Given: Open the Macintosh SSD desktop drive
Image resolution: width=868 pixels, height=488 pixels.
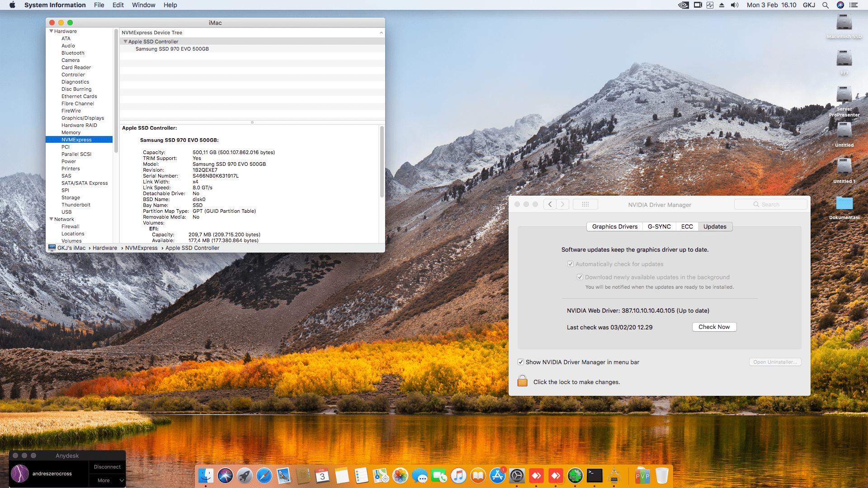Looking at the screenshot, I should point(844,23).
